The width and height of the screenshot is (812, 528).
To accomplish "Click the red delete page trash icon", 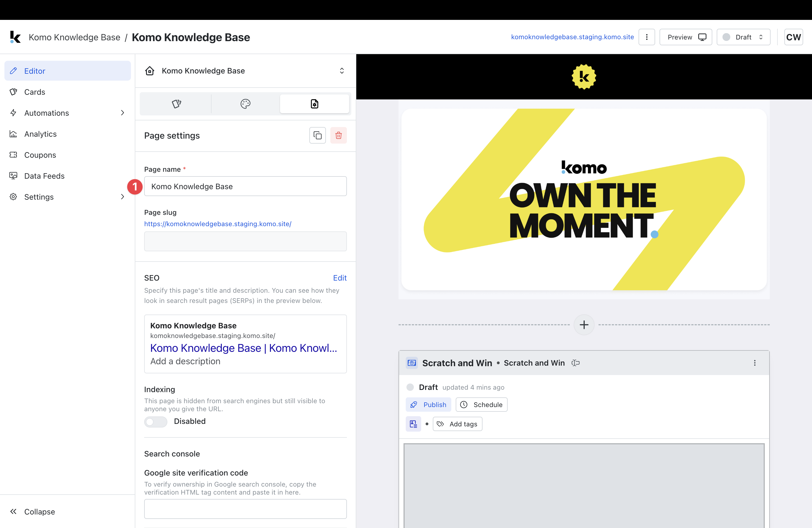I will [338, 135].
